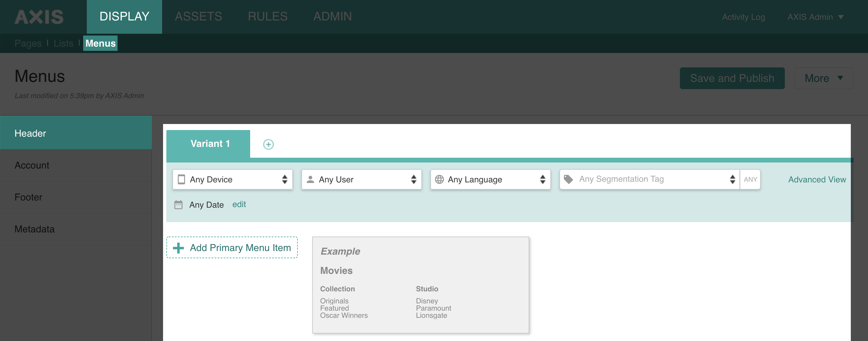Open the Any Language dropdown
Viewport: 868px width, 341px height.
pyautogui.click(x=490, y=179)
